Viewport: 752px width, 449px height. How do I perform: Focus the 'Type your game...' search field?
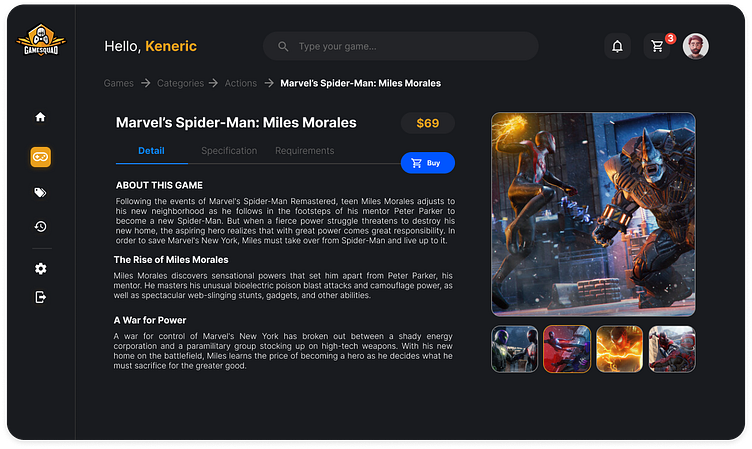pyautogui.click(x=400, y=46)
